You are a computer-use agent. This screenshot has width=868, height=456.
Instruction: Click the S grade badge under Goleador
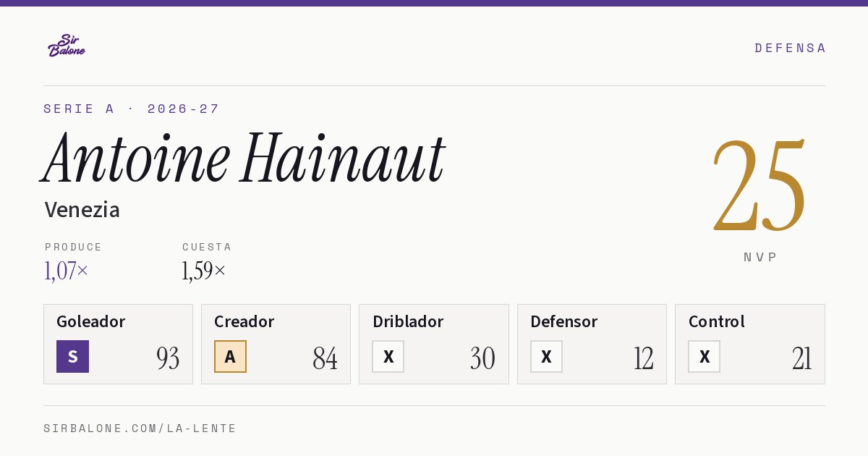point(72,356)
